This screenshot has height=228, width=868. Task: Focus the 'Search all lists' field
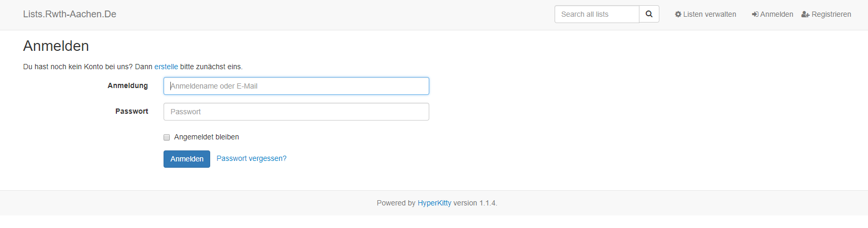point(596,14)
